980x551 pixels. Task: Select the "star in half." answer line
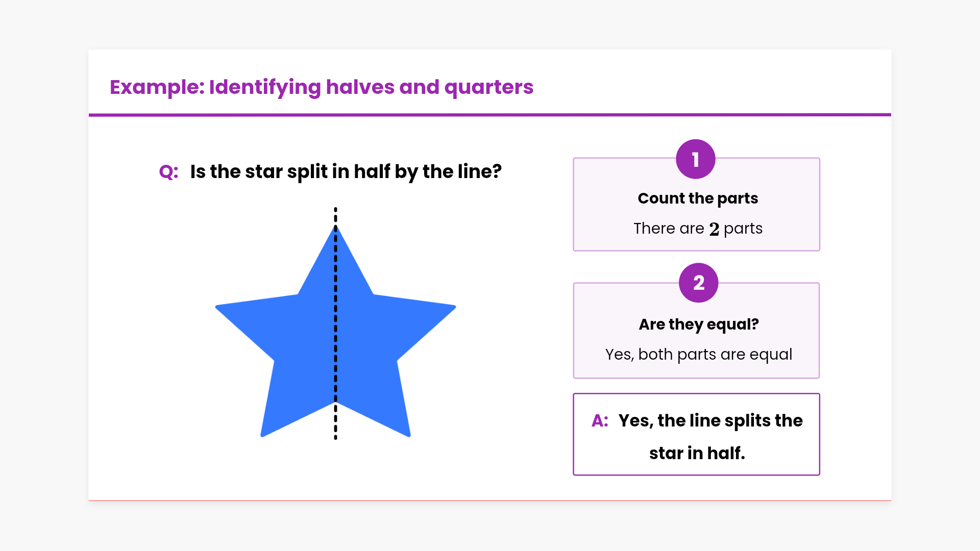[697, 453]
